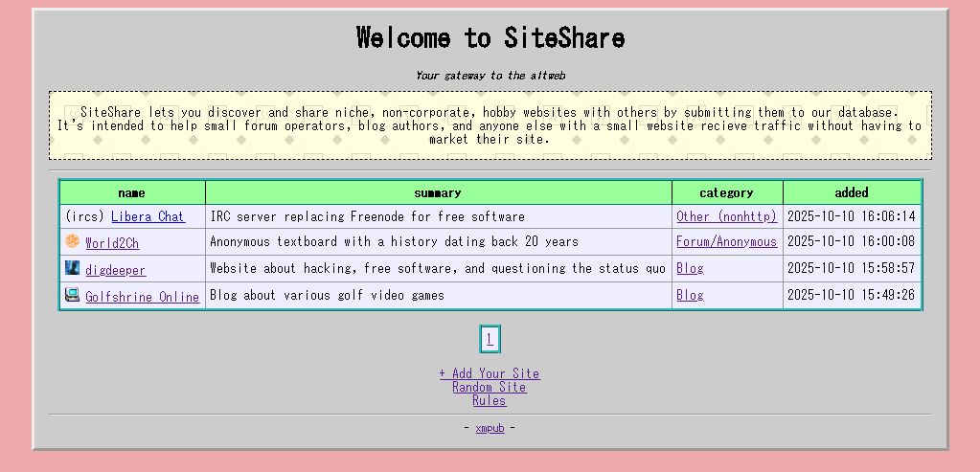The height and width of the screenshot is (472, 980).
Task: Click the xmpub footer link
Action: (490, 428)
